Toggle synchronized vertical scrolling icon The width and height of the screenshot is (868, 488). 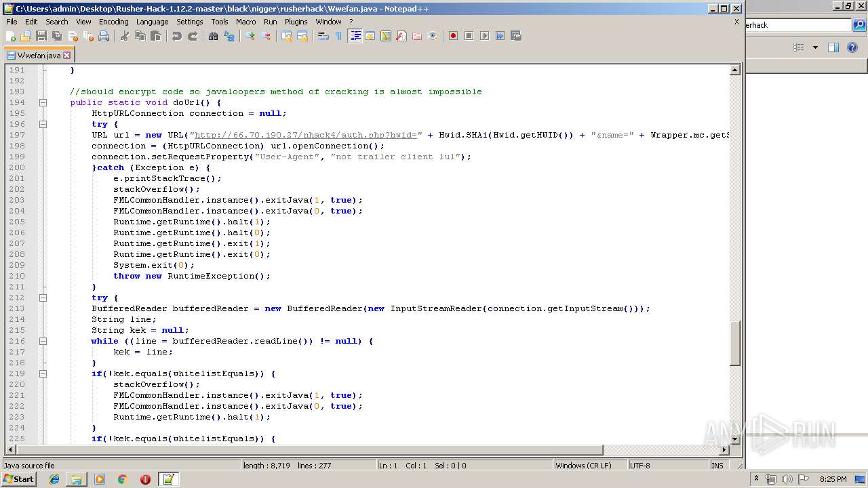pos(287,36)
